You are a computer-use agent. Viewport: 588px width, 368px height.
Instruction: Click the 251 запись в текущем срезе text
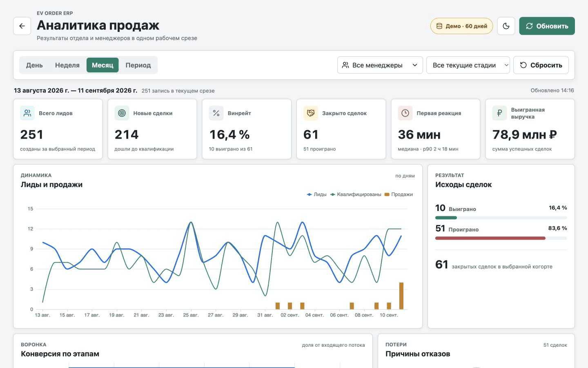point(178,91)
